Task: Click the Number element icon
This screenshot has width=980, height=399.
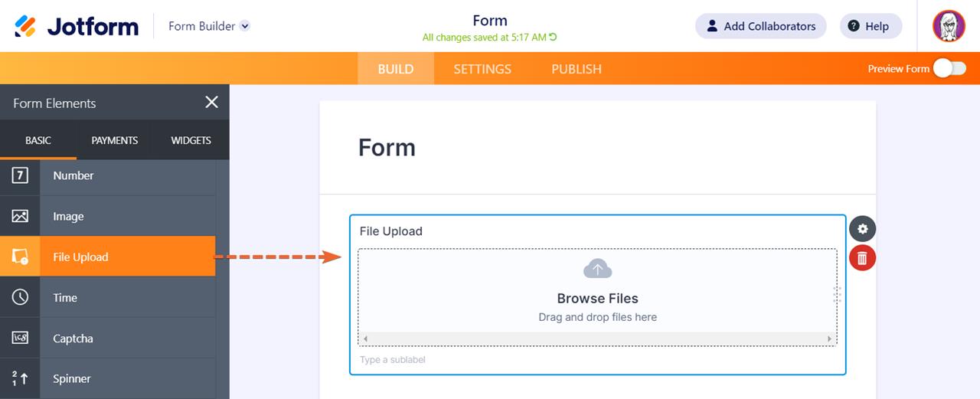Action: tap(20, 175)
